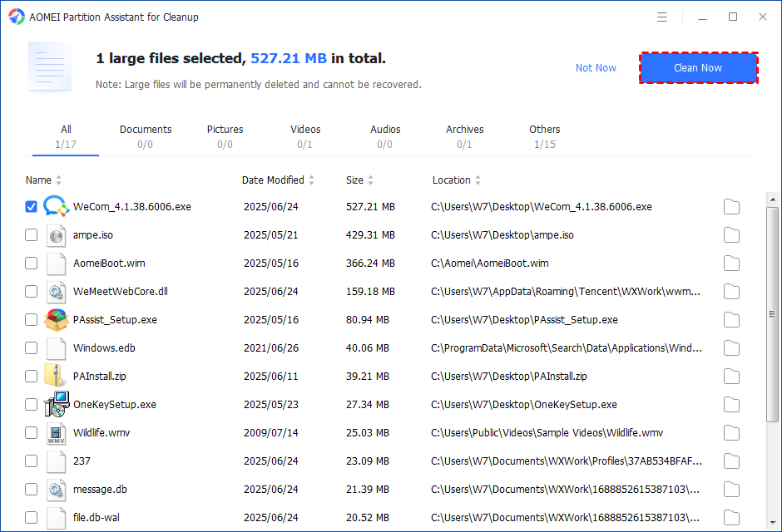Screen dimensions: 782x532
Task: Check the PAInstall.zip checkbox
Action: tap(31, 376)
